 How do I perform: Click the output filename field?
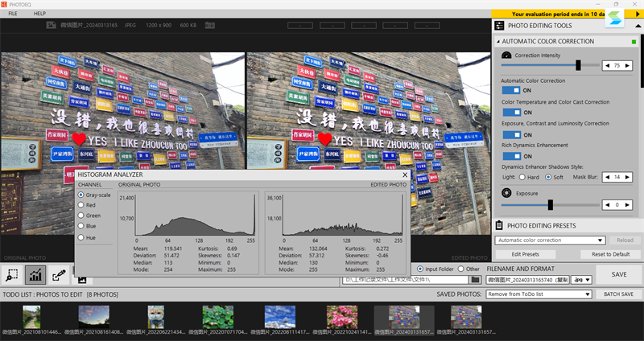[528, 280]
